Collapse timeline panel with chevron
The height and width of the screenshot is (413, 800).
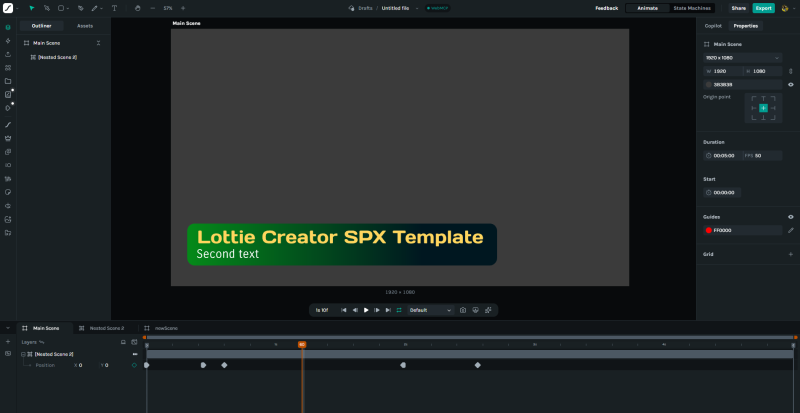(8, 328)
